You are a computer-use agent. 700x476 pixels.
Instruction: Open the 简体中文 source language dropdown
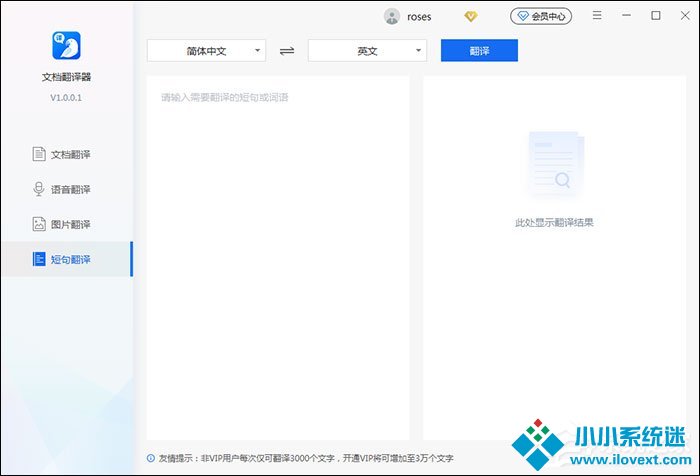coord(207,50)
